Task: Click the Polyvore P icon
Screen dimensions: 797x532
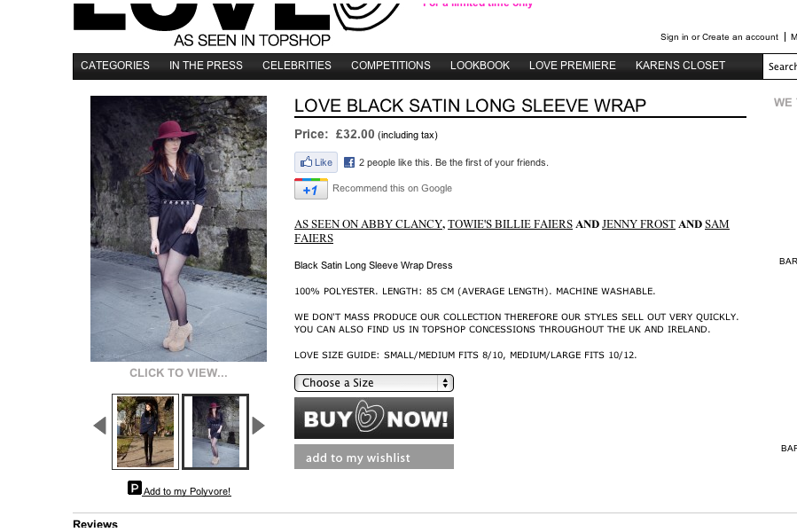Action: [x=134, y=489]
